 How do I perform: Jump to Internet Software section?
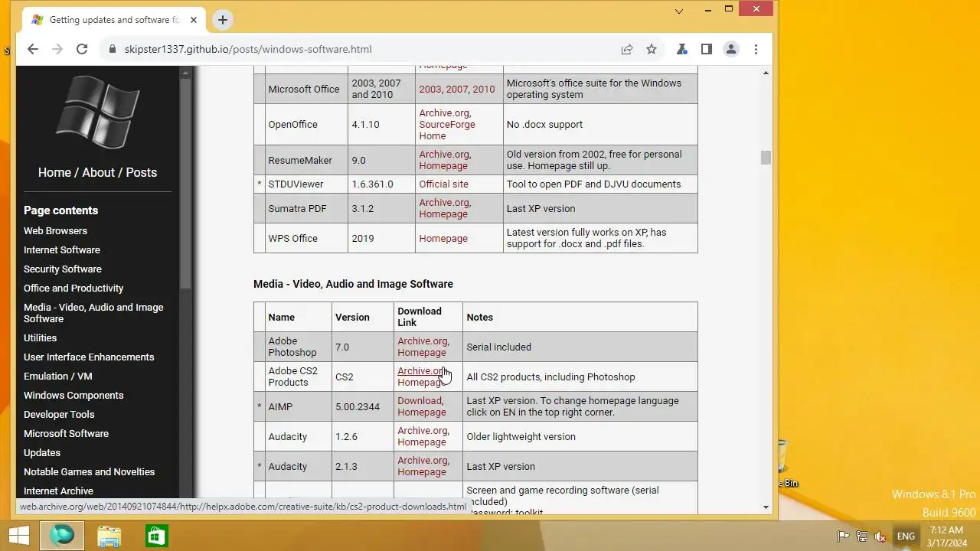coord(62,249)
